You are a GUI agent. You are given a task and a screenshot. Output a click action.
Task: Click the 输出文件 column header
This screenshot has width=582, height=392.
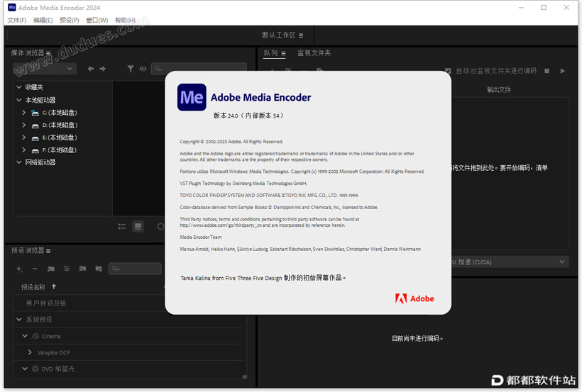coord(499,90)
